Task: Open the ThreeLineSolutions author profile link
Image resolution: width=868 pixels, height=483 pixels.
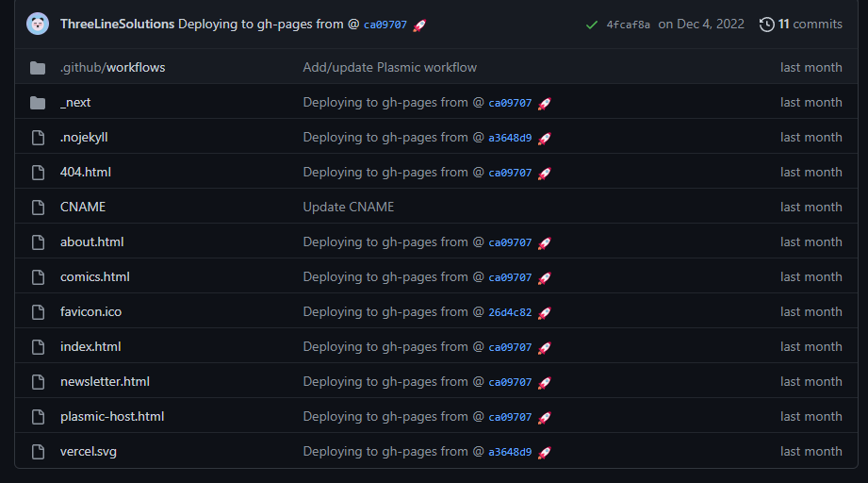Action: (x=117, y=25)
